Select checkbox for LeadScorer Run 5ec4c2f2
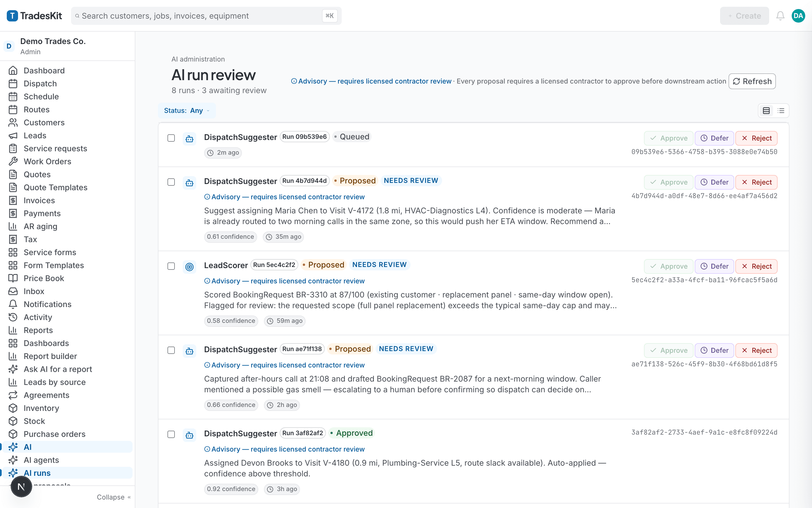Screen dimensions: 812x508 point(171,266)
